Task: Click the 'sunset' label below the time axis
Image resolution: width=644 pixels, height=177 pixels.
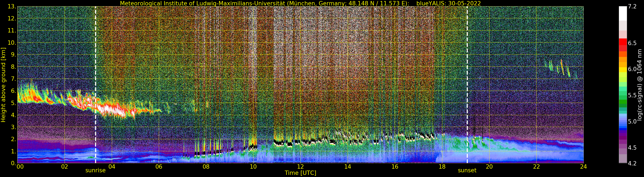Action: (467, 171)
